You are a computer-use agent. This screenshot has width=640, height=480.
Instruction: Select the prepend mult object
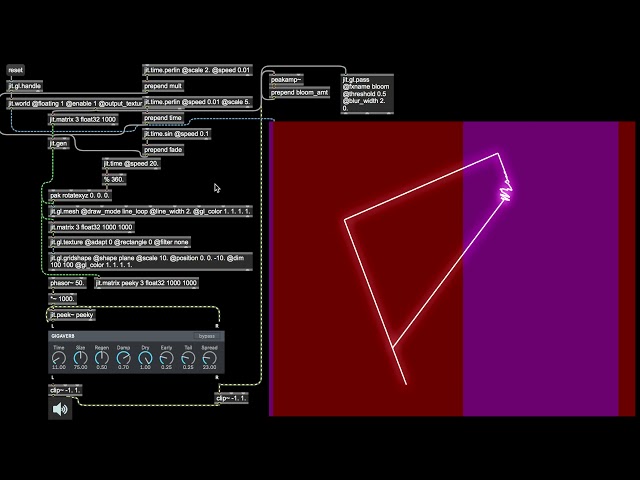pyautogui.click(x=163, y=86)
